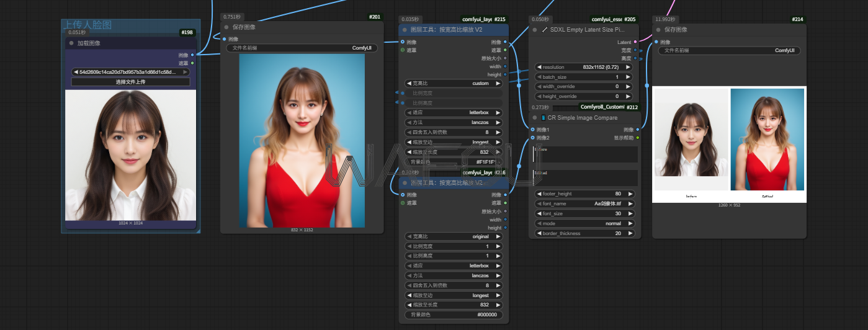
Task: Open the 缩放至边 longest dropdown in node #216
Action: click(453, 295)
